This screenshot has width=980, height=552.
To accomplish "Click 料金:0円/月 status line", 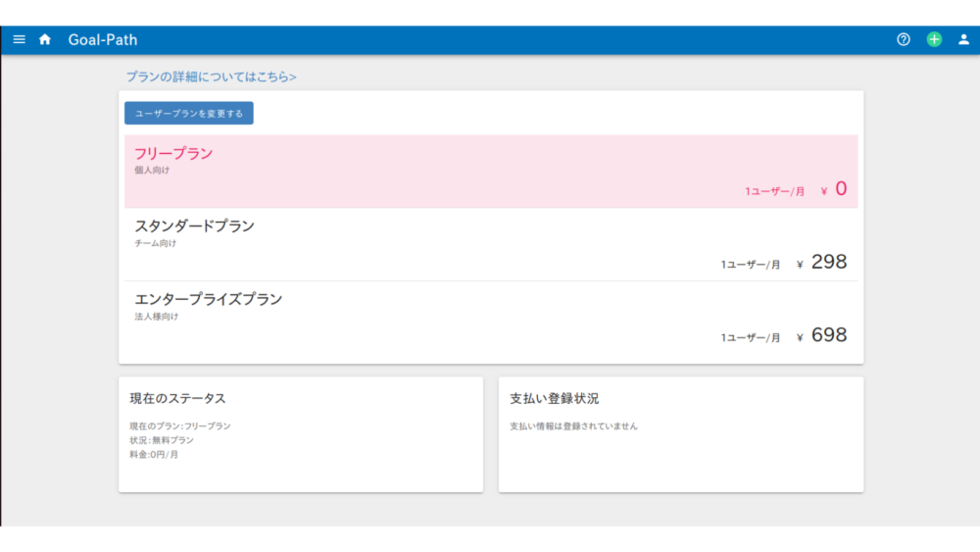I will click(154, 455).
